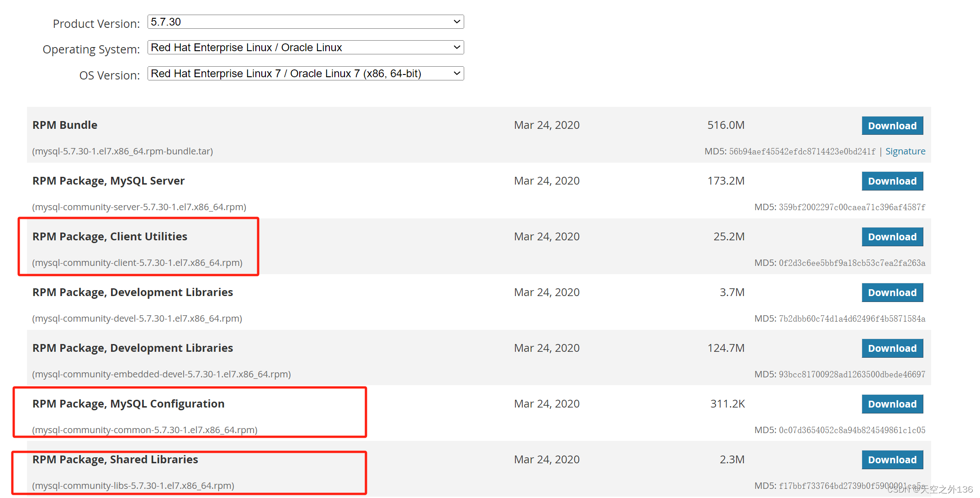
Task: Download the RPM Bundle tar
Action: coord(892,126)
